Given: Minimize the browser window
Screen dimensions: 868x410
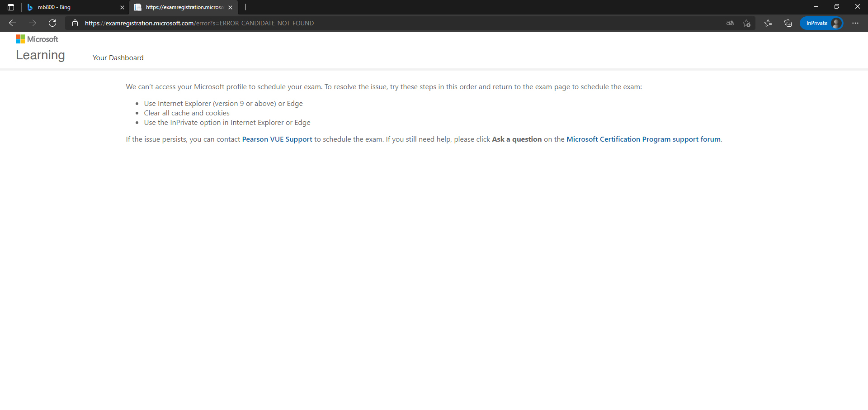Looking at the screenshot, I should 816,7.
